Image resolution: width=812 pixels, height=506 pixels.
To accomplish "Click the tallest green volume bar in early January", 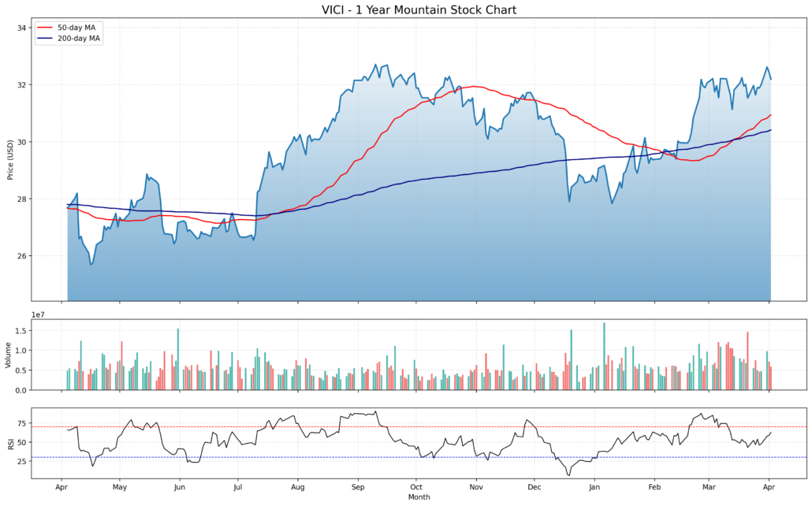I will tap(604, 356).
